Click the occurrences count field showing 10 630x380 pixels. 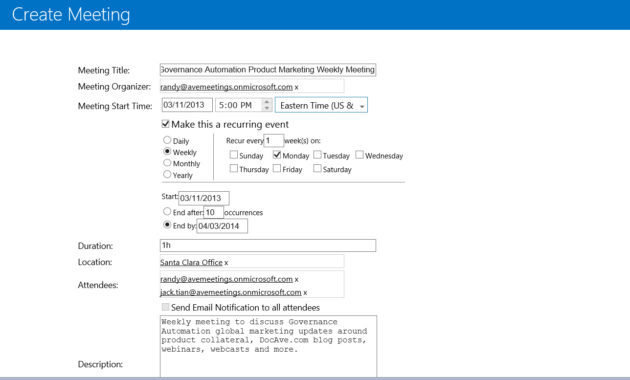tap(213, 212)
